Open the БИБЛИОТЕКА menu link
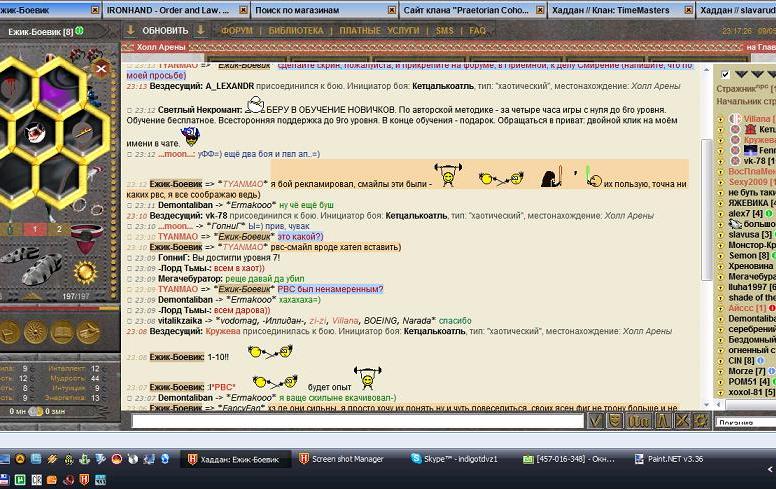The width and height of the screenshot is (776, 489). [x=296, y=31]
